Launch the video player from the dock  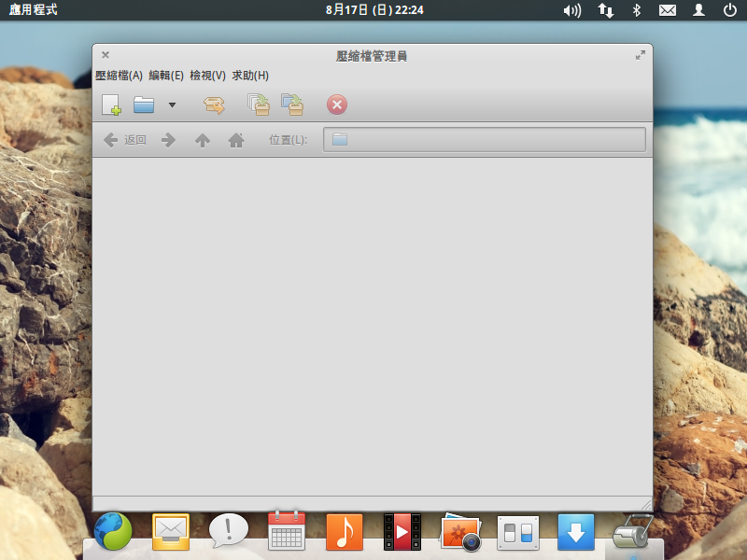[x=402, y=531]
